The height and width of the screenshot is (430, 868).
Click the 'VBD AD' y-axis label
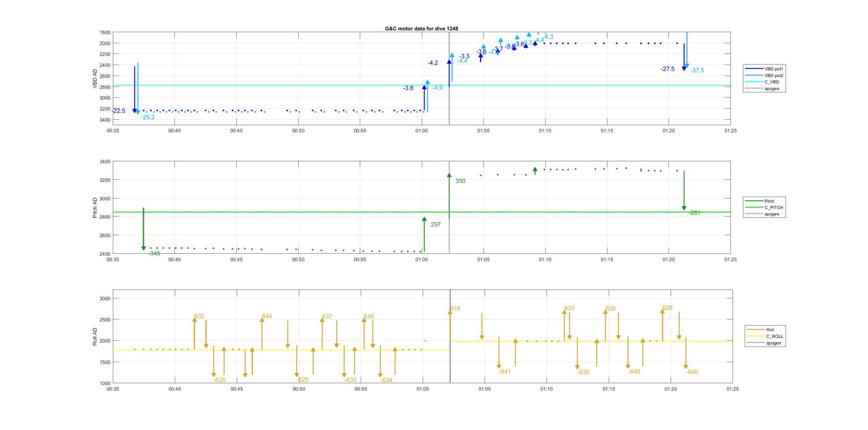(x=95, y=79)
